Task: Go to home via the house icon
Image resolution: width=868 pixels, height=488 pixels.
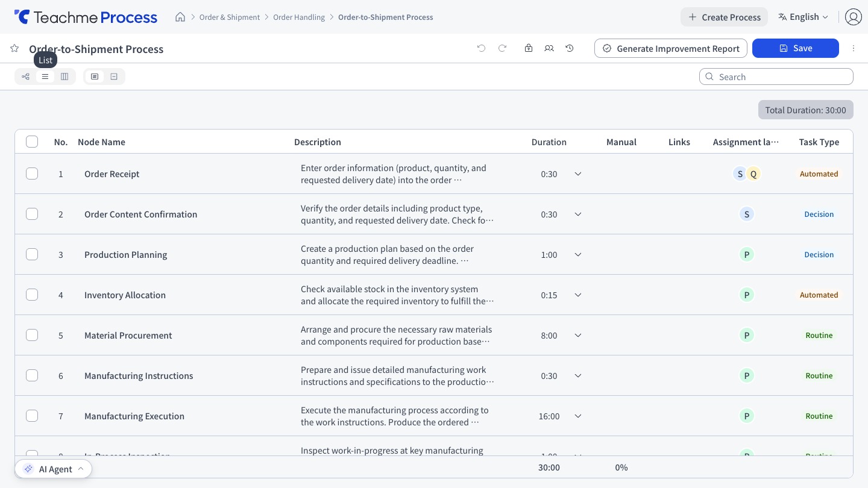Action: point(180,17)
